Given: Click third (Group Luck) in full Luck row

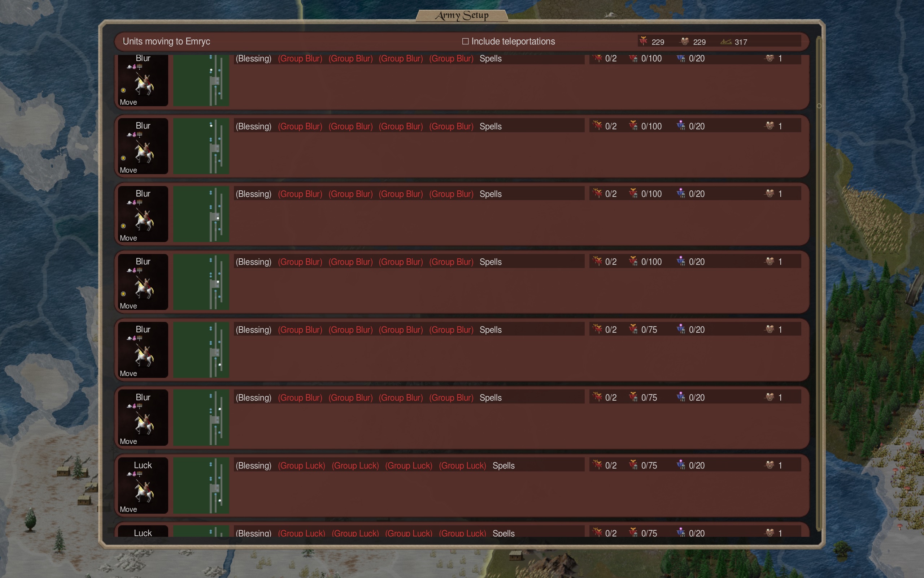Looking at the screenshot, I should [409, 466].
